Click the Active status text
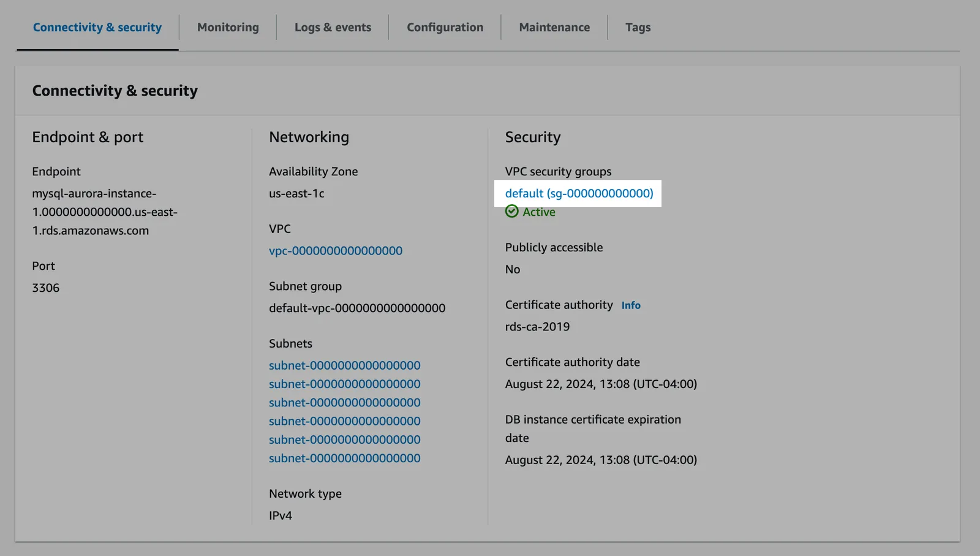980x556 pixels. pyautogui.click(x=539, y=212)
